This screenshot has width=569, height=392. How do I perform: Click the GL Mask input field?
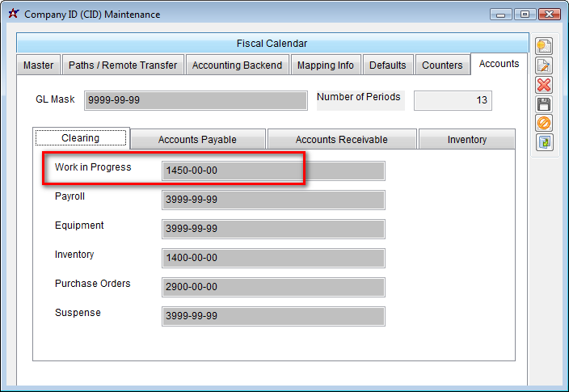[195, 100]
